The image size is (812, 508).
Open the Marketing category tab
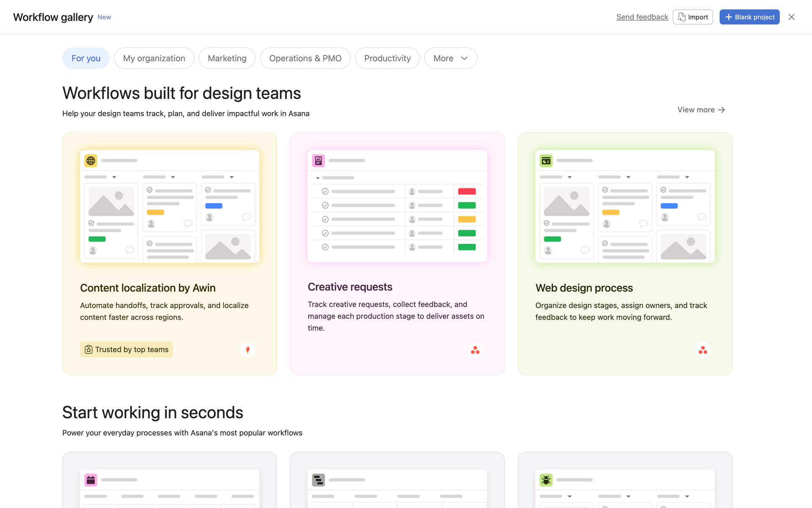(x=227, y=58)
